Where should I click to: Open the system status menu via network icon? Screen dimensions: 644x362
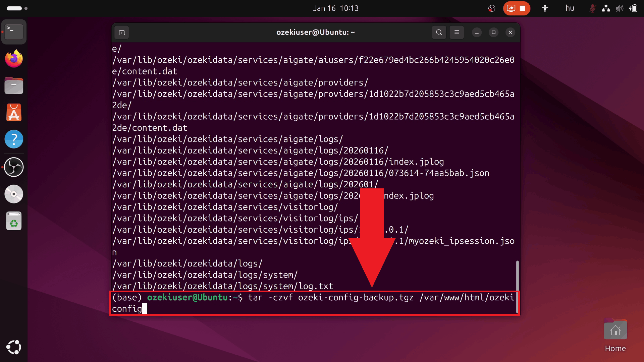tap(606, 8)
